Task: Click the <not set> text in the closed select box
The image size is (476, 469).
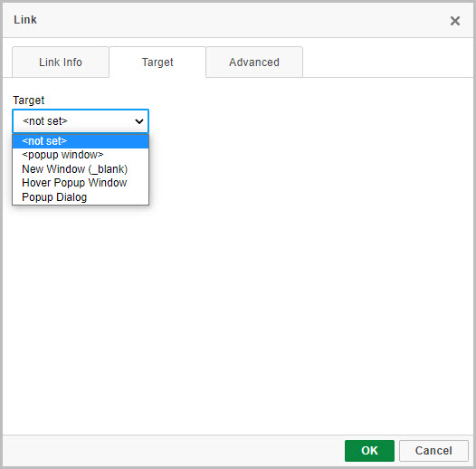Action: point(45,121)
